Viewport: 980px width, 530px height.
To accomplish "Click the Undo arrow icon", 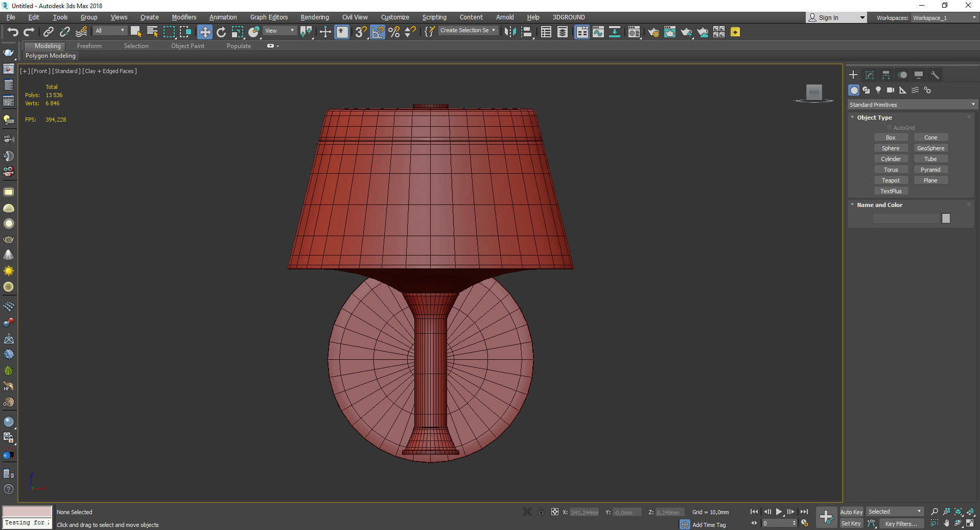I will [x=12, y=32].
